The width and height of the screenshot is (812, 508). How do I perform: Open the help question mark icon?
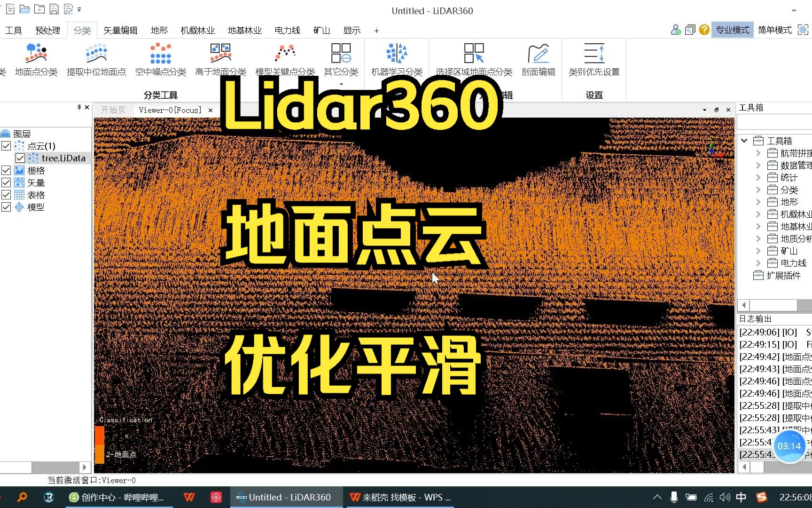click(x=704, y=30)
